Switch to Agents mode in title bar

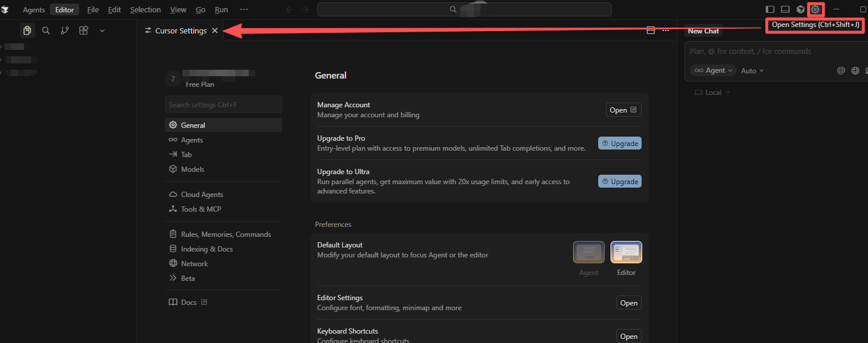pos(34,9)
